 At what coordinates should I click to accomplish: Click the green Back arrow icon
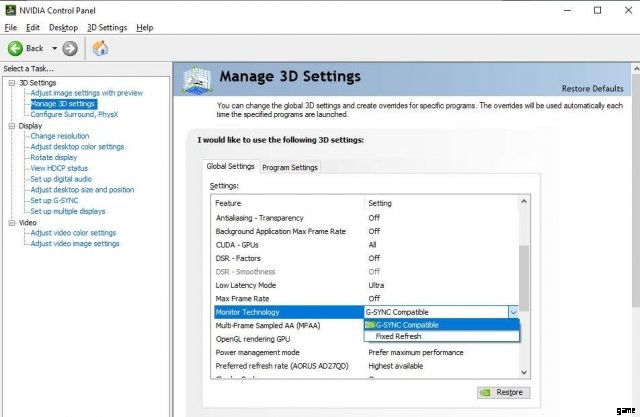tap(16, 49)
